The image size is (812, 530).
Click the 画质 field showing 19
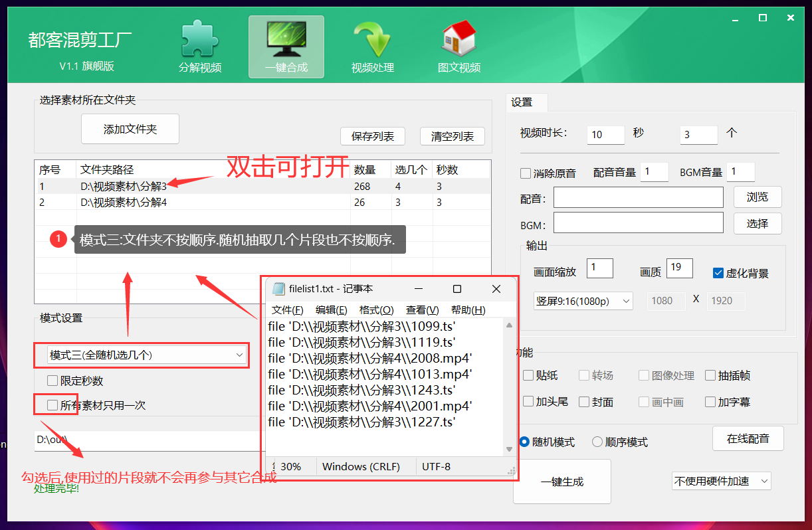(x=680, y=268)
